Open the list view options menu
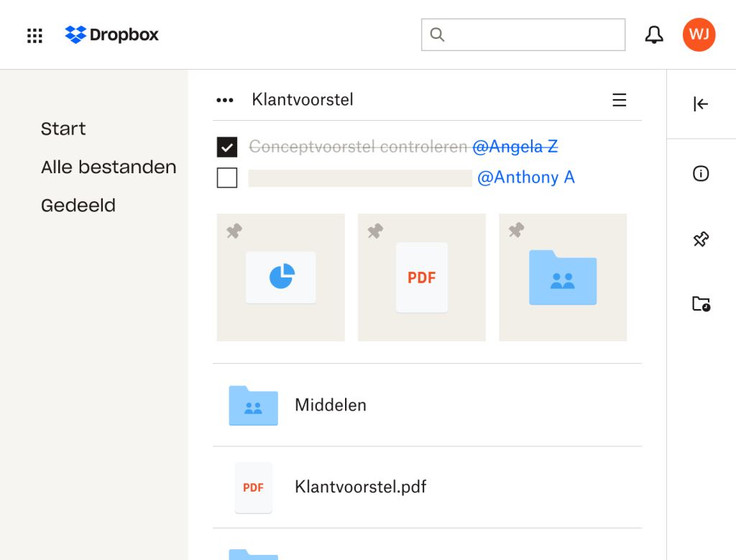Viewport: 736px width, 560px height. coord(619,99)
